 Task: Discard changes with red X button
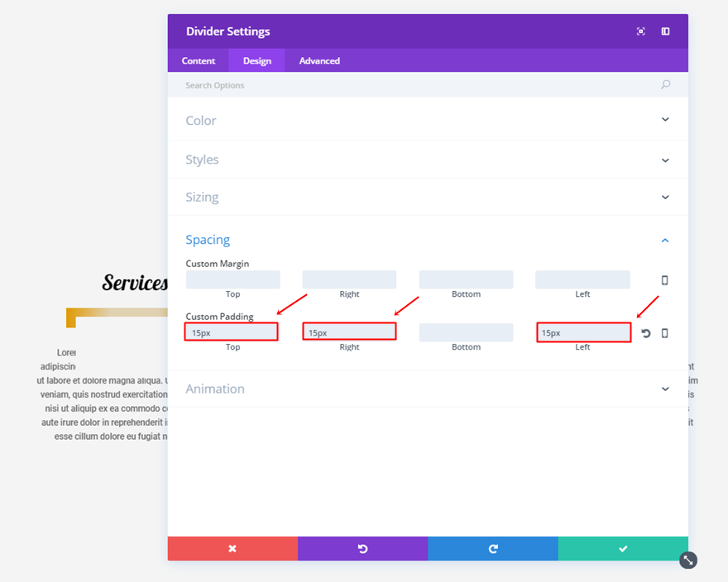point(232,549)
